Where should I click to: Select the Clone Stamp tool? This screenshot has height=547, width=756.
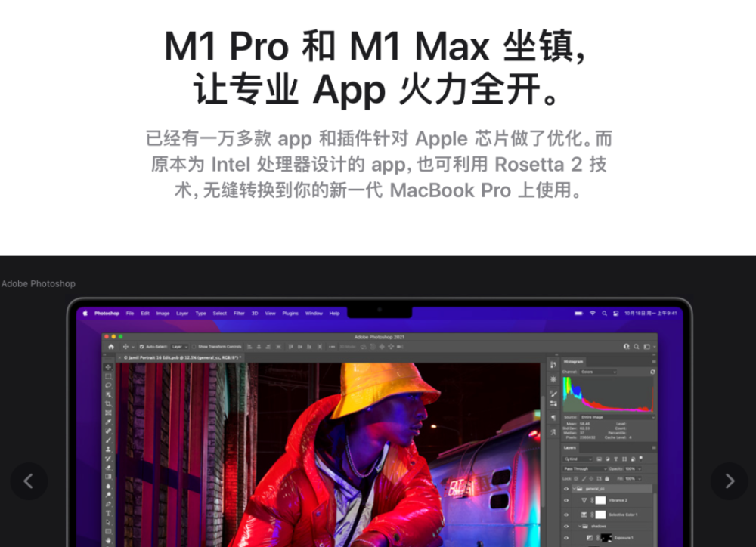tap(108, 450)
